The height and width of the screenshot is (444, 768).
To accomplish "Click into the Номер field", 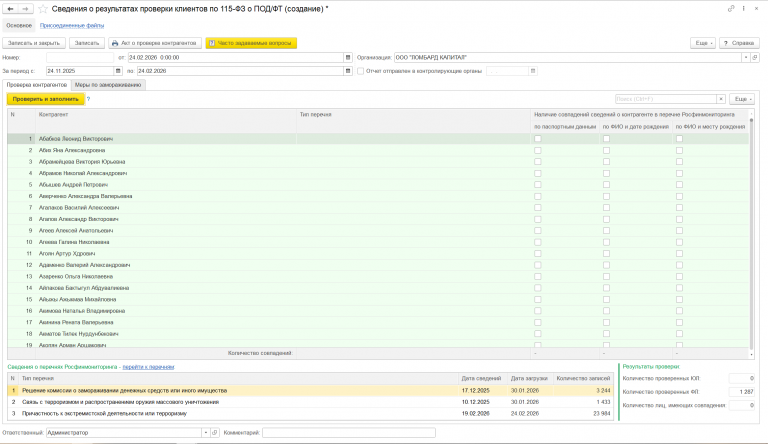I will 80,57.
